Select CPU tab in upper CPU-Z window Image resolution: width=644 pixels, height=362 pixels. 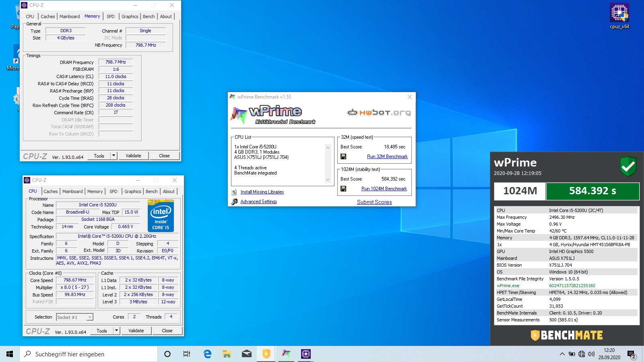(x=30, y=16)
